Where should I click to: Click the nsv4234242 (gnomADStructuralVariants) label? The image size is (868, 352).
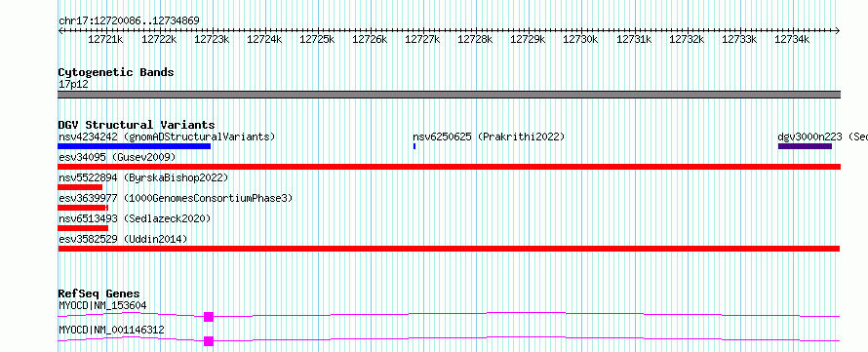tap(167, 137)
